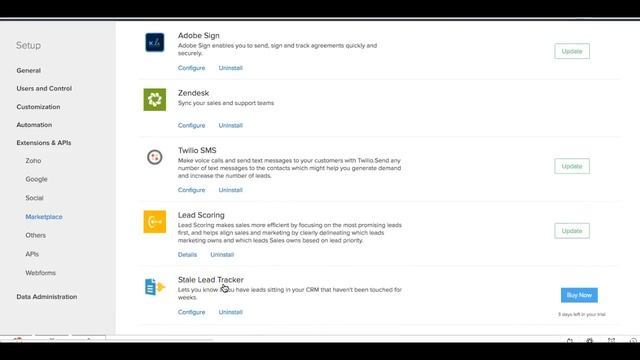This screenshot has width=640, height=360.
Task: Update the Twilio SMS extension
Action: 572,166
